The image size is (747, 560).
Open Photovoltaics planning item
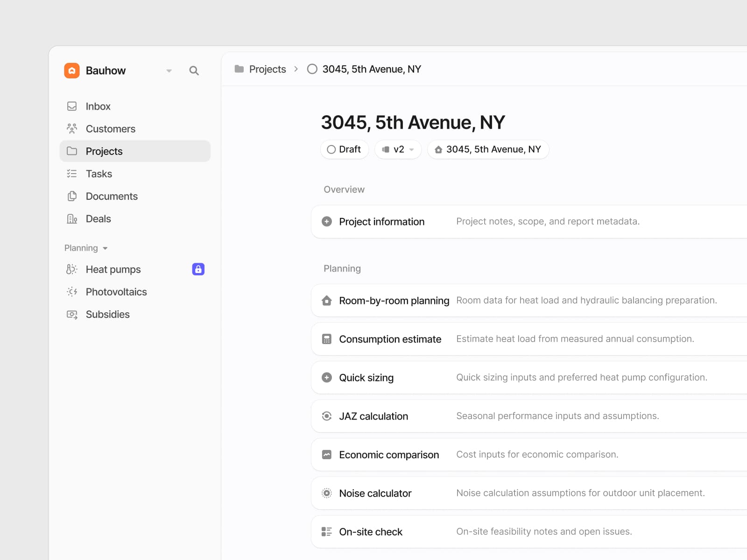[x=135, y=292]
